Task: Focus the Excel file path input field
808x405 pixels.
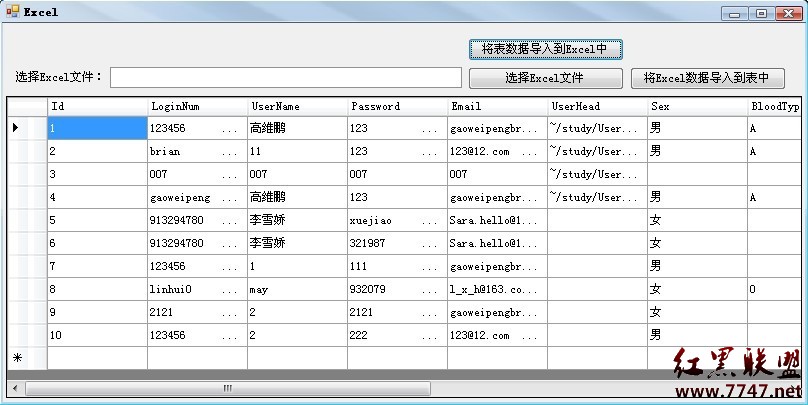Action: tap(286, 78)
